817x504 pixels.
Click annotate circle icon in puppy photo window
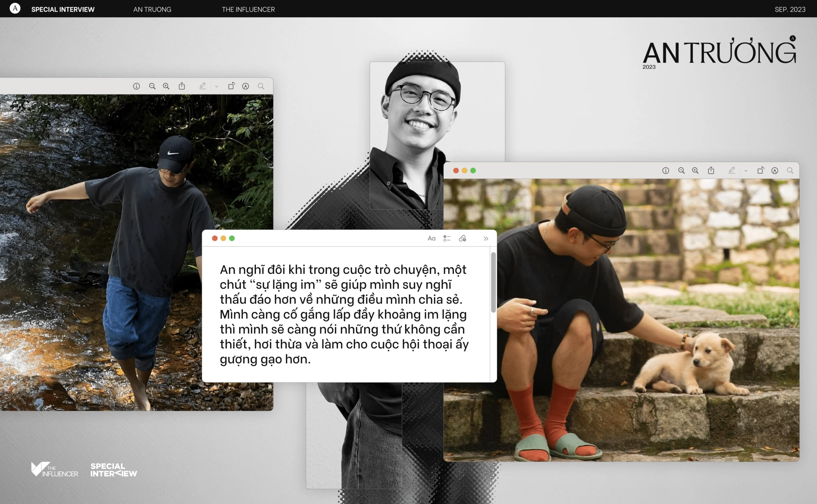coord(775,171)
